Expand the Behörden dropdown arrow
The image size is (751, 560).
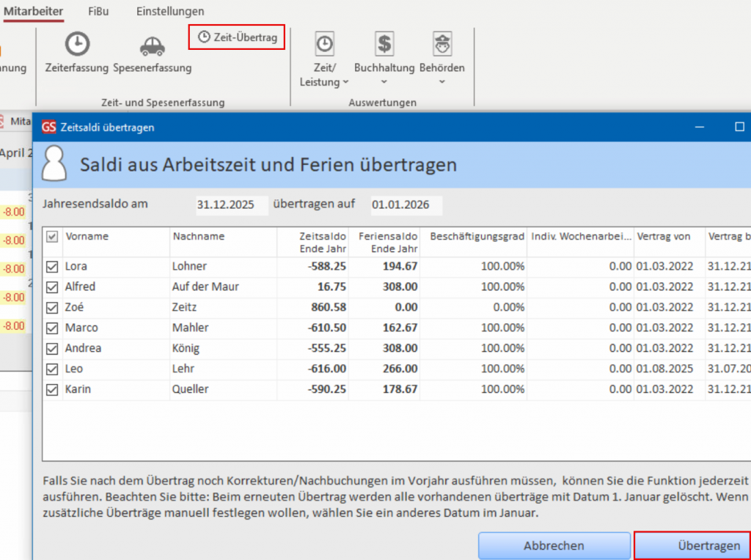click(442, 82)
